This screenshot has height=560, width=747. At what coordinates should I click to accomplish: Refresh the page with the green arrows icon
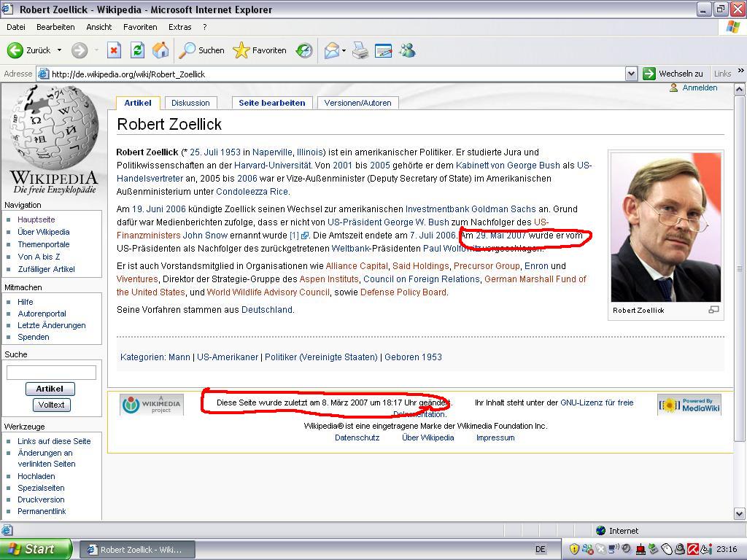point(137,50)
